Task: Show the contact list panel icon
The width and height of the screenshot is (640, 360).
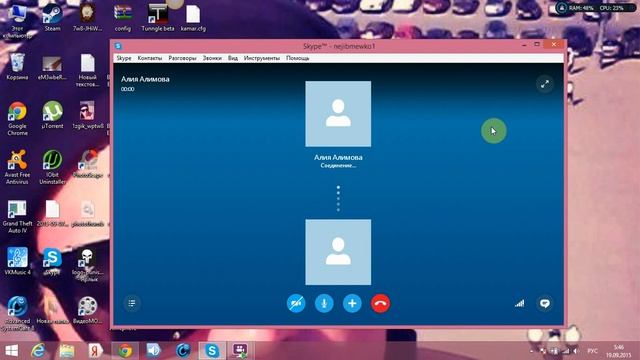Action: pos(132,303)
